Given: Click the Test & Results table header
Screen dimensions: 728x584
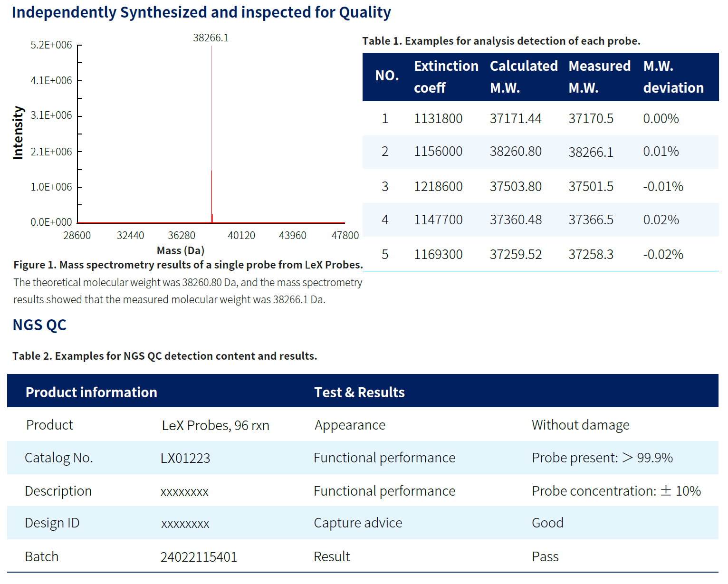Looking at the screenshot, I should point(359,393).
